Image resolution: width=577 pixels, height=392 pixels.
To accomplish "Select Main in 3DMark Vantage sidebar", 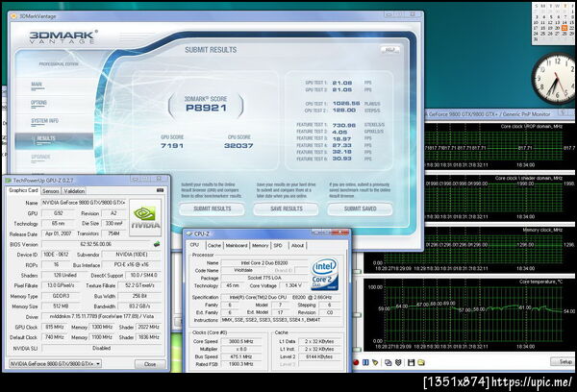I will [37, 86].
